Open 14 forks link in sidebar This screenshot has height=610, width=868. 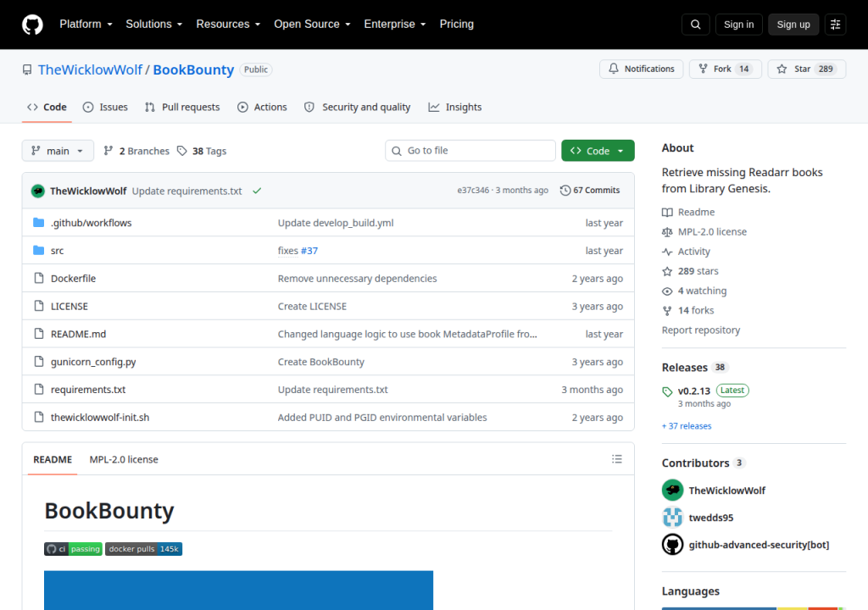point(688,310)
